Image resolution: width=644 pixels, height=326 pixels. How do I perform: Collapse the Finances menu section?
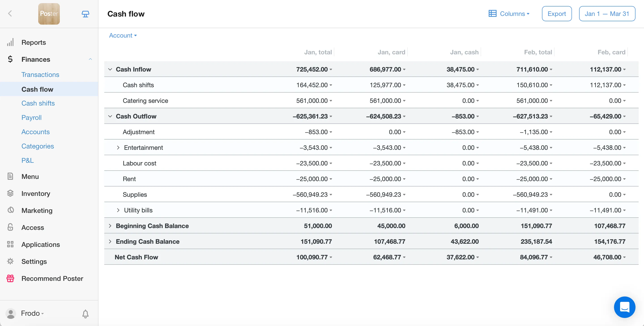[x=90, y=59]
